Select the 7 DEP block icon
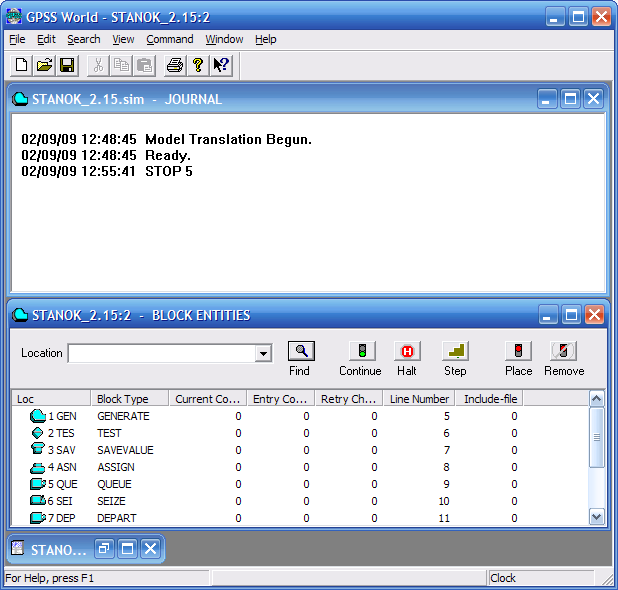 coord(38,517)
